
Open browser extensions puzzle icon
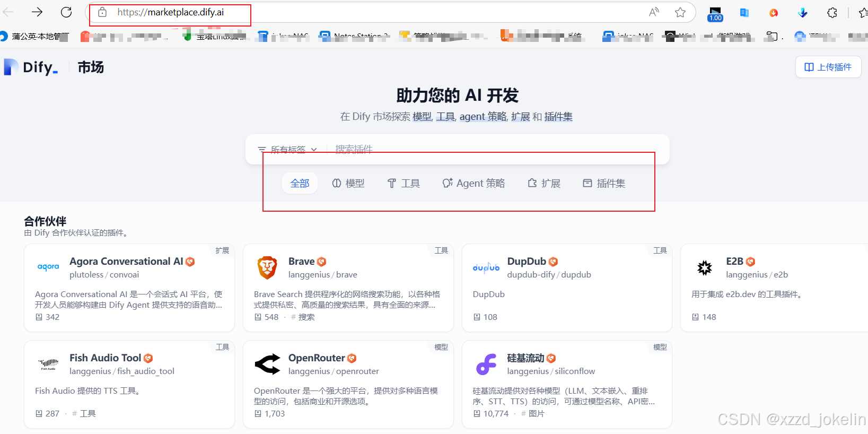coord(832,12)
